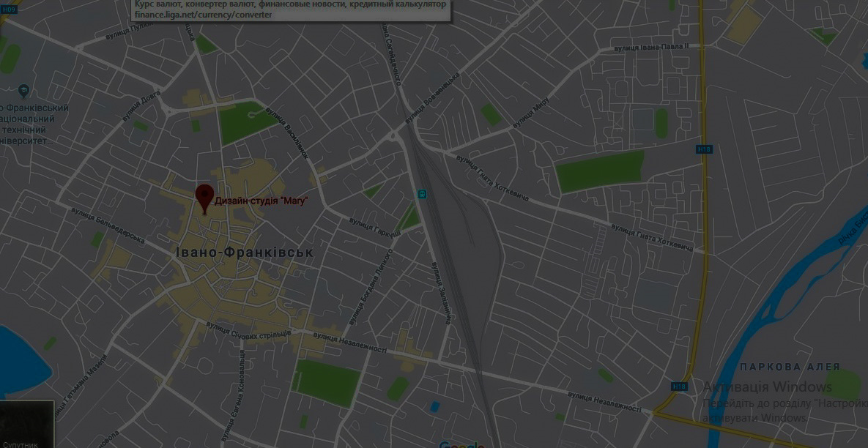Click the Івано-Франківськ city name label
Viewport: 868px width, 448px height.
[x=245, y=253]
